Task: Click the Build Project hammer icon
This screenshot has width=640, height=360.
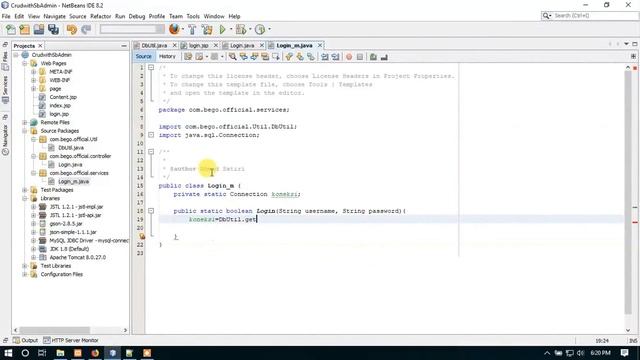Action: (192, 29)
